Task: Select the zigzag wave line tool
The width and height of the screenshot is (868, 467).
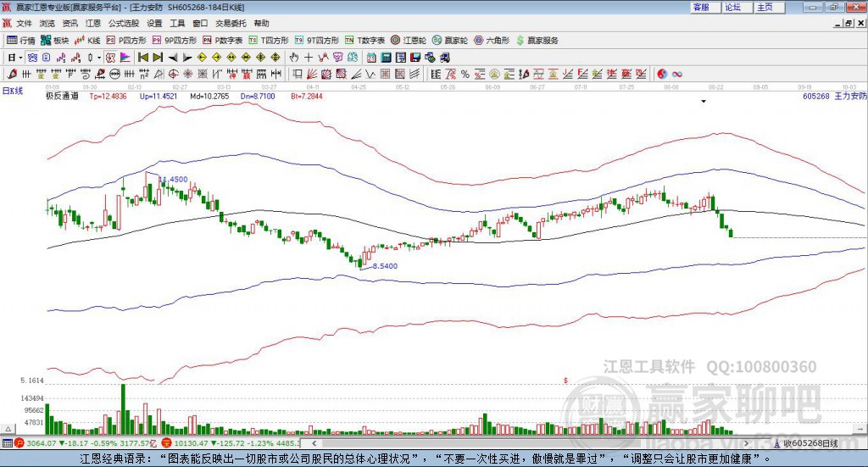Action: click(x=371, y=74)
